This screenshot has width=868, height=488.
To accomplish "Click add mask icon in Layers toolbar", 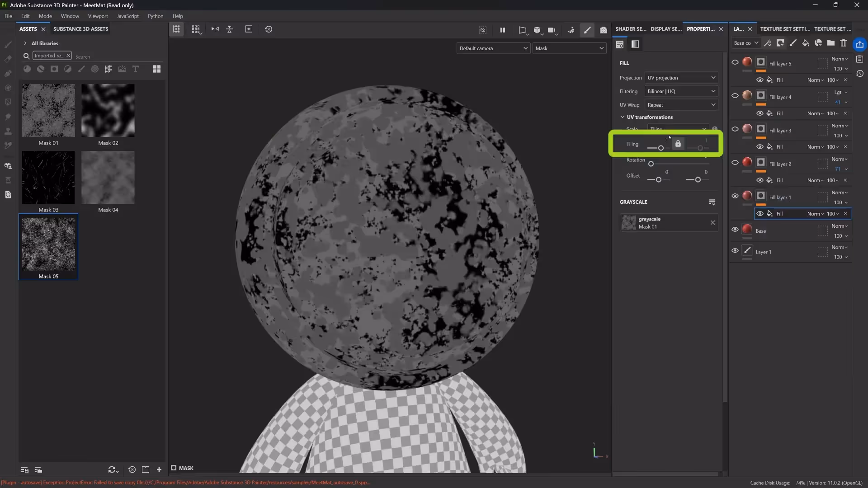I will coord(780,43).
